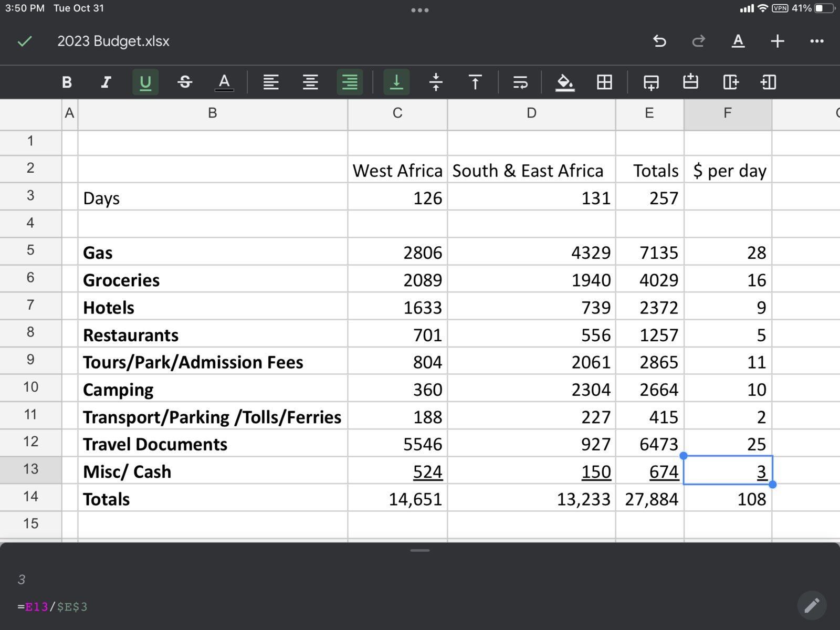Viewport: 840px width, 630px height.
Task: Select column B header
Action: coord(213,113)
